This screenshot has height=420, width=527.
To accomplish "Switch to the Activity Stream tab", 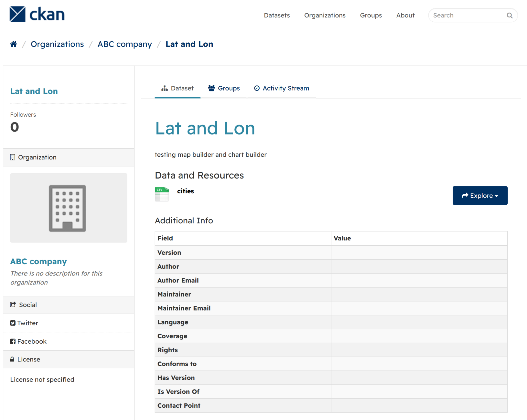I will 281,88.
